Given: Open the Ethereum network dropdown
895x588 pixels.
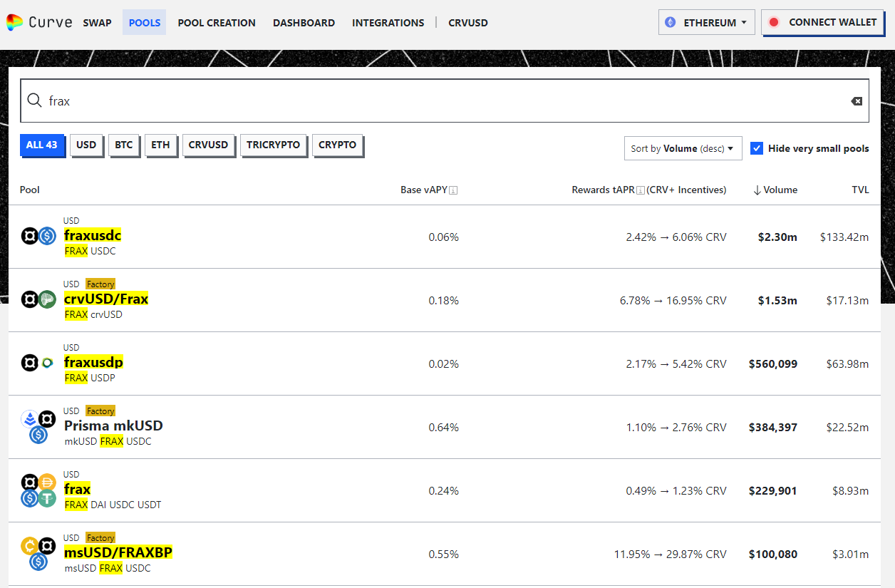Looking at the screenshot, I should [705, 23].
